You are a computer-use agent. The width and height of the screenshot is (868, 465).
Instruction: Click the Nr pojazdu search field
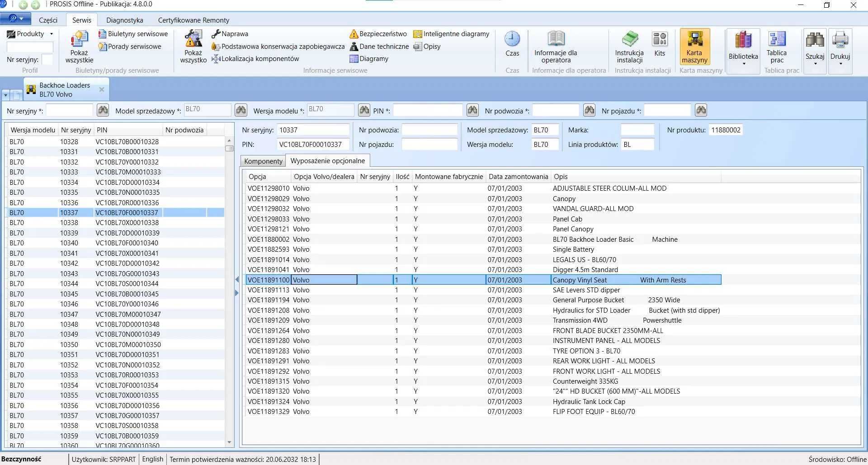coord(667,110)
